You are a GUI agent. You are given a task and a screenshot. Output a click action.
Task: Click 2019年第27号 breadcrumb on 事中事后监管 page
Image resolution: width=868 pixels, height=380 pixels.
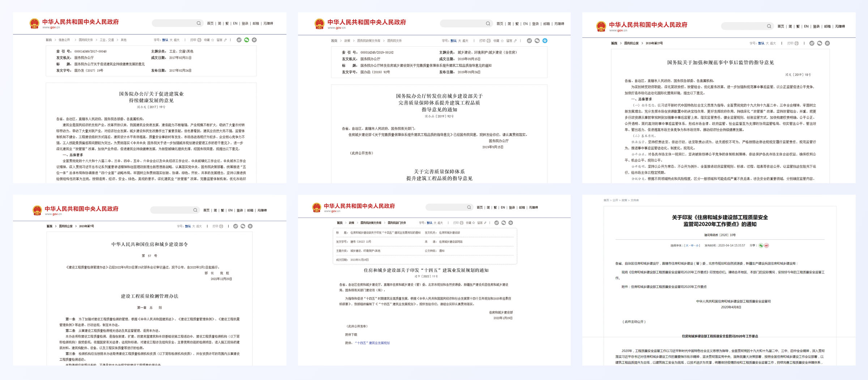(655, 43)
